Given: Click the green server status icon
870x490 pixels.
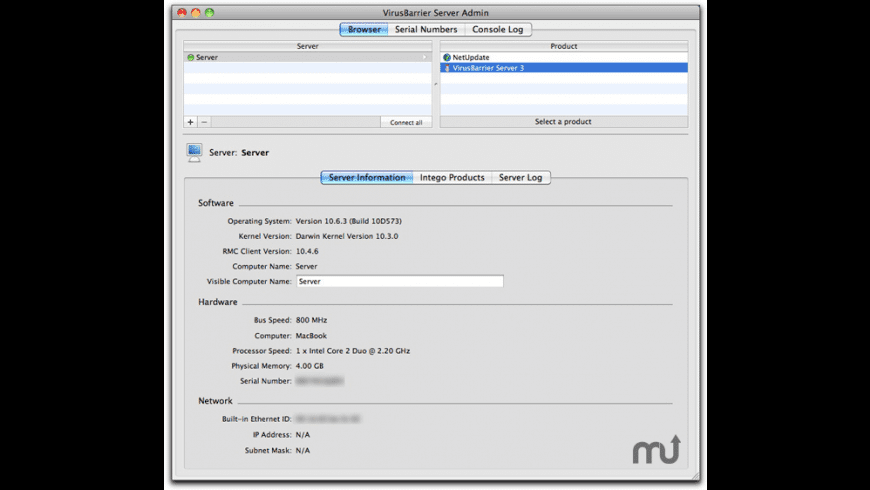Looking at the screenshot, I should point(190,58).
